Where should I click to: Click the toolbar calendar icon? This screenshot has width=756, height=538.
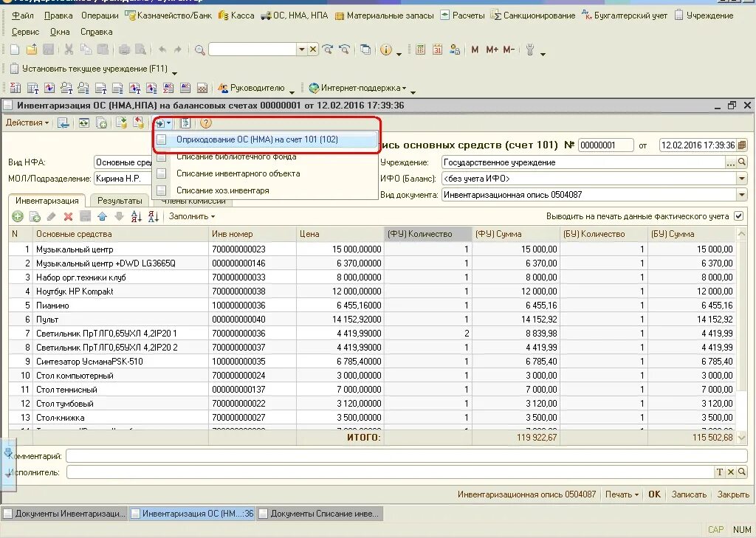click(437, 49)
